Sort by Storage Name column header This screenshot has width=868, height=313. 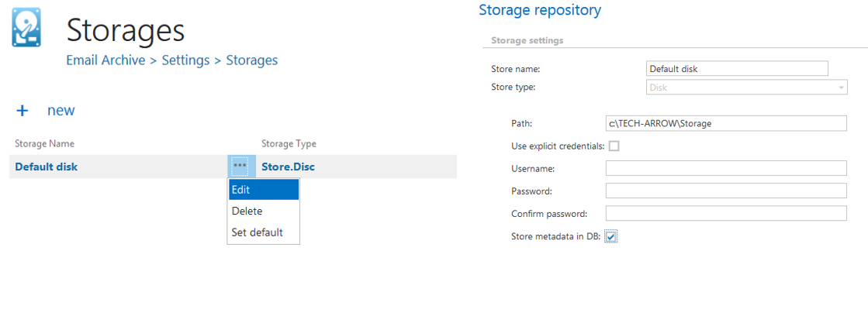(x=45, y=144)
